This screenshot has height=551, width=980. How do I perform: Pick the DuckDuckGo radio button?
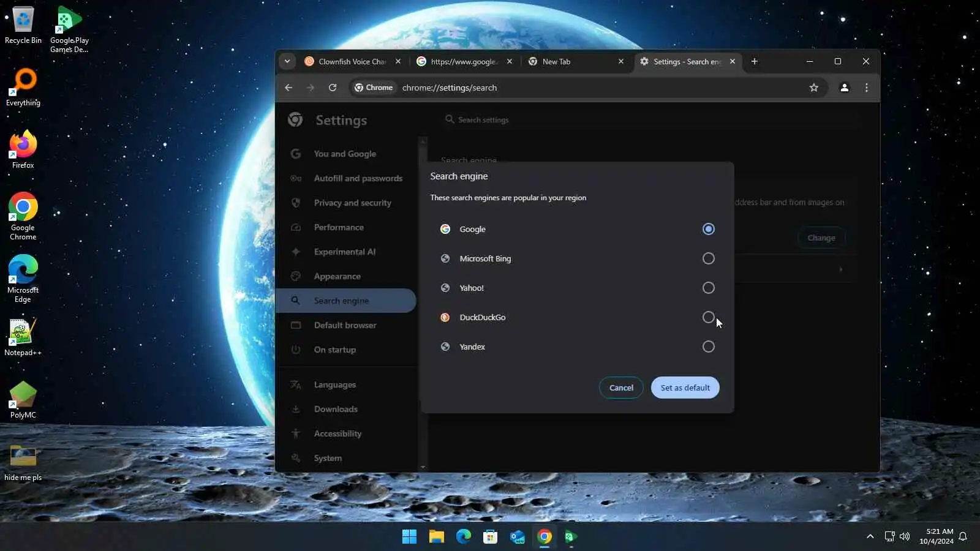708,317
